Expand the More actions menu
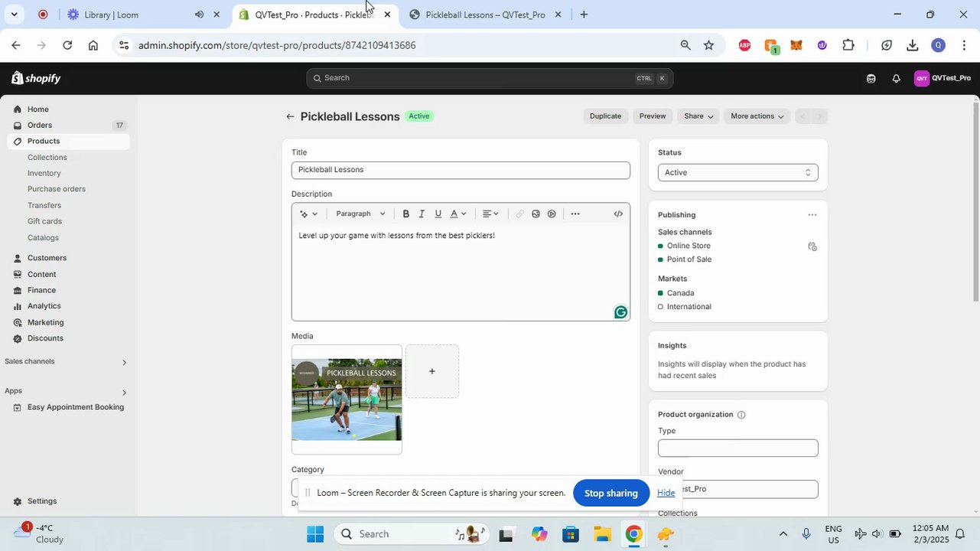The width and height of the screenshot is (980, 551). click(757, 116)
